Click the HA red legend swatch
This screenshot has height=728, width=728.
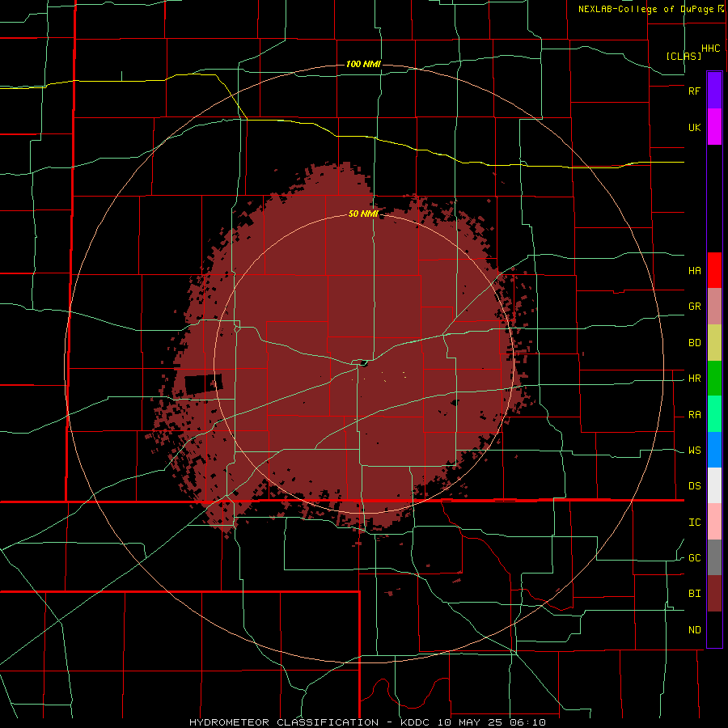click(714, 270)
